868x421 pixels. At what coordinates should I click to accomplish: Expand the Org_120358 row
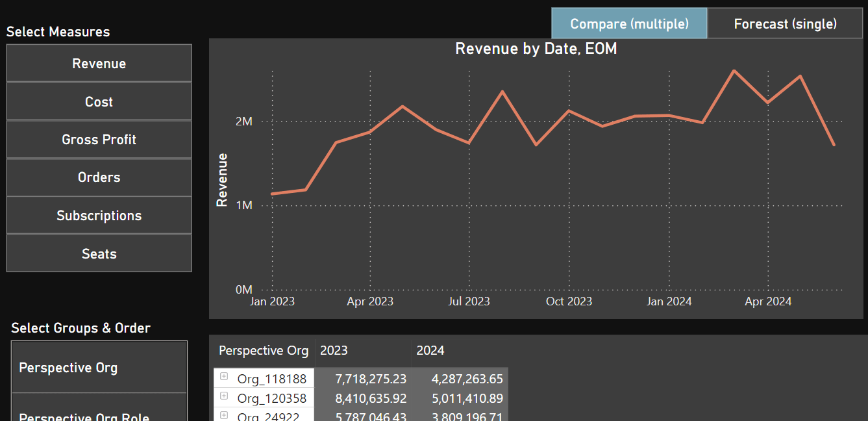tap(224, 396)
